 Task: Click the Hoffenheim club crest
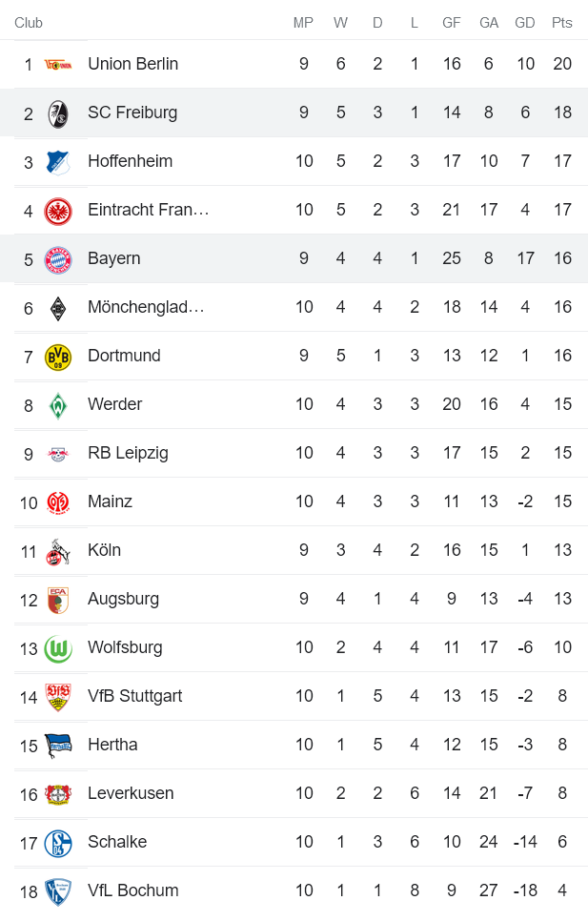57,161
